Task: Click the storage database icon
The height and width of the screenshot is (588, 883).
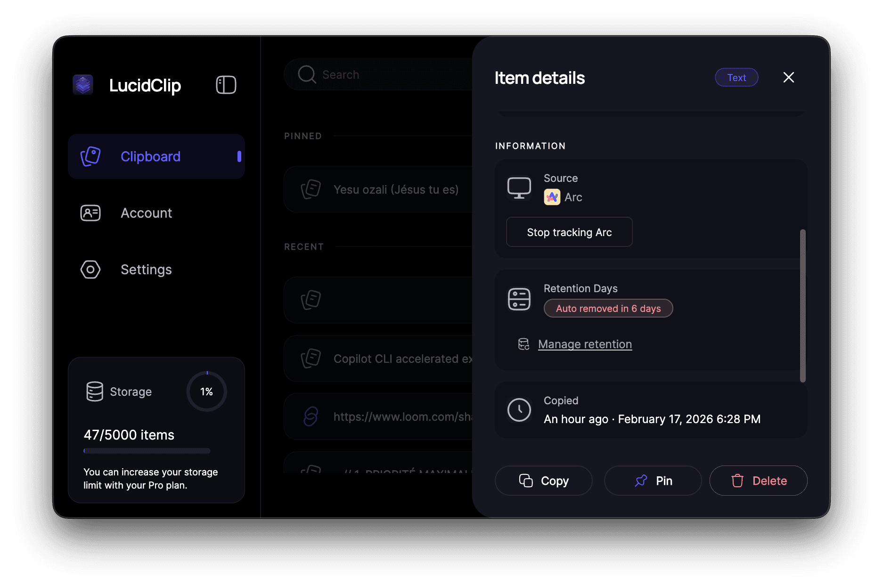Action: [x=95, y=391]
